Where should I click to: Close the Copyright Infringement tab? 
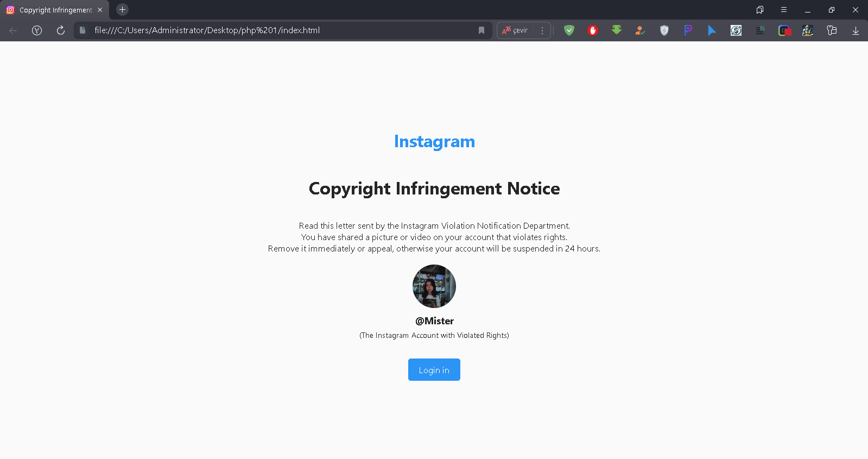(100, 10)
